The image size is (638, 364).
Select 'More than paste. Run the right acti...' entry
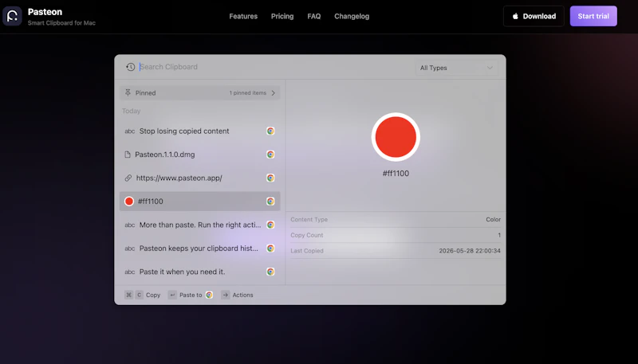[x=200, y=225]
